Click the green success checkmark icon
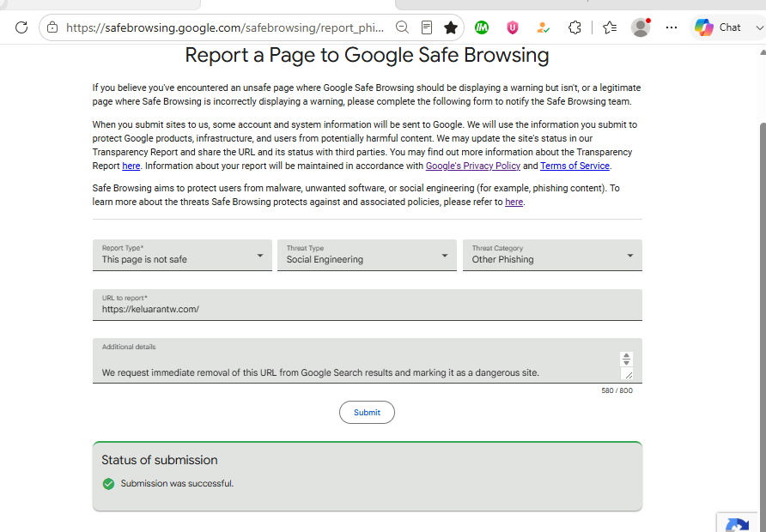The height and width of the screenshot is (532, 766). point(108,484)
